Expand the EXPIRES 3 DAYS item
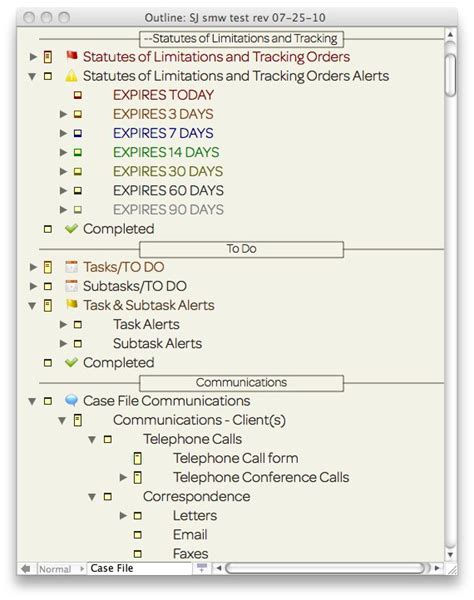 point(64,114)
